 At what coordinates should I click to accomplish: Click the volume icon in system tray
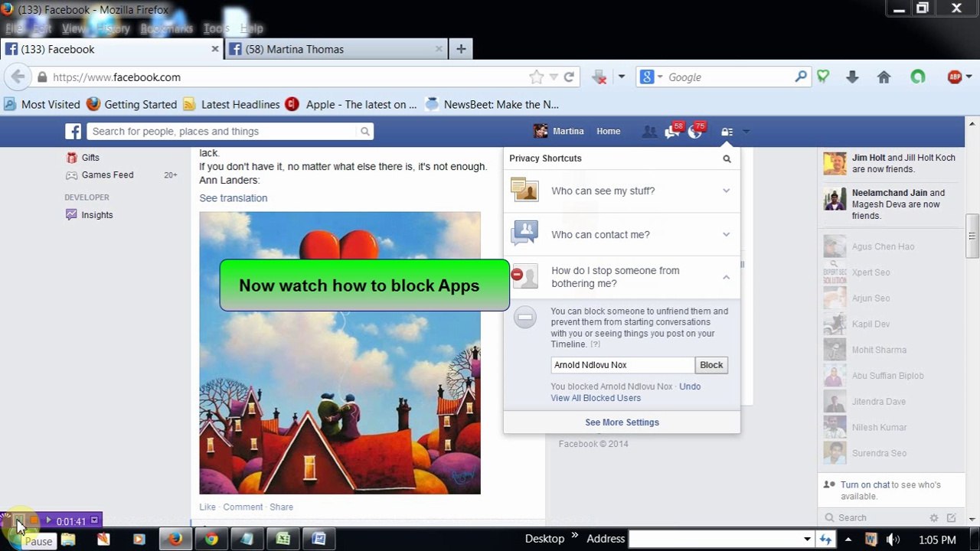pos(892,540)
